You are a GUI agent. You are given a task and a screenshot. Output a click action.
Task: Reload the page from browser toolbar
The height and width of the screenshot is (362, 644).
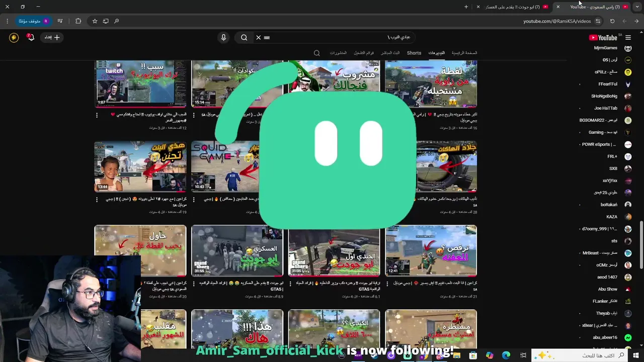click(612, 21)
